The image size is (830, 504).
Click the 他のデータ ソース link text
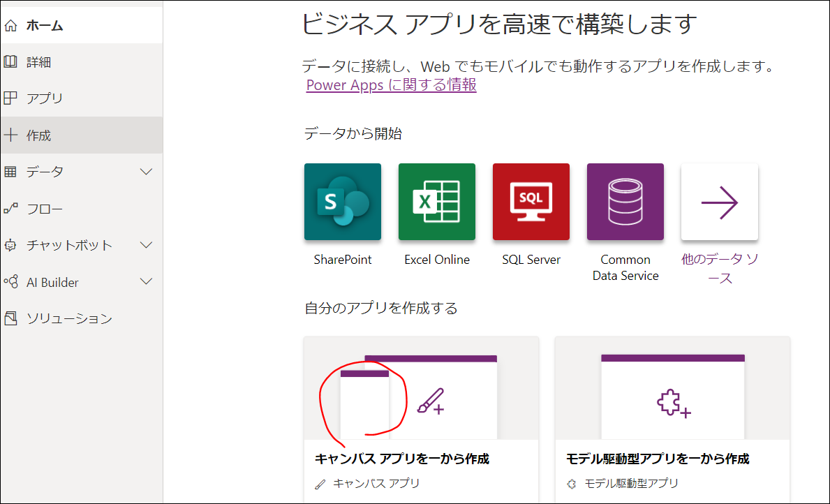click(720, 269)
